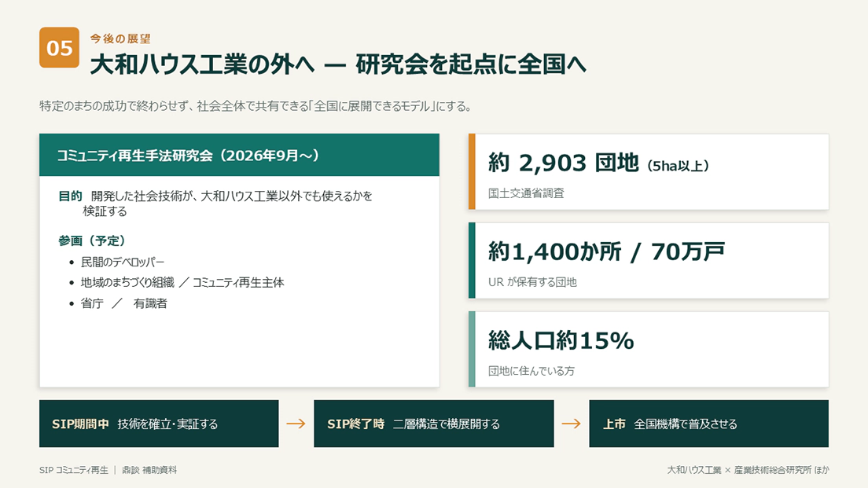This screenshot has height=488, width=868.
Task: Select the text "技術を確立・実証する"
Action: [167, 424]
